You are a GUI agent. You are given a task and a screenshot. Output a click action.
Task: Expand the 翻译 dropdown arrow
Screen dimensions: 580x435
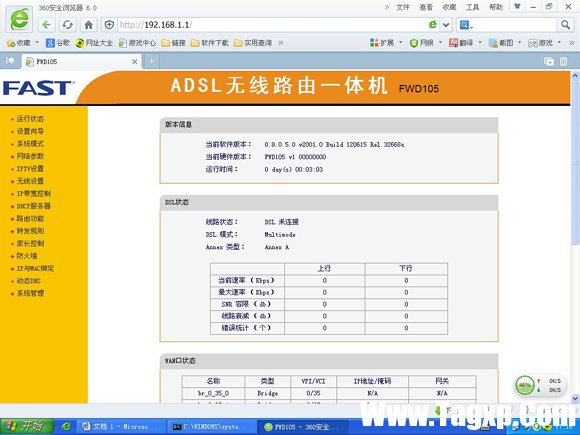click(480, 43)
